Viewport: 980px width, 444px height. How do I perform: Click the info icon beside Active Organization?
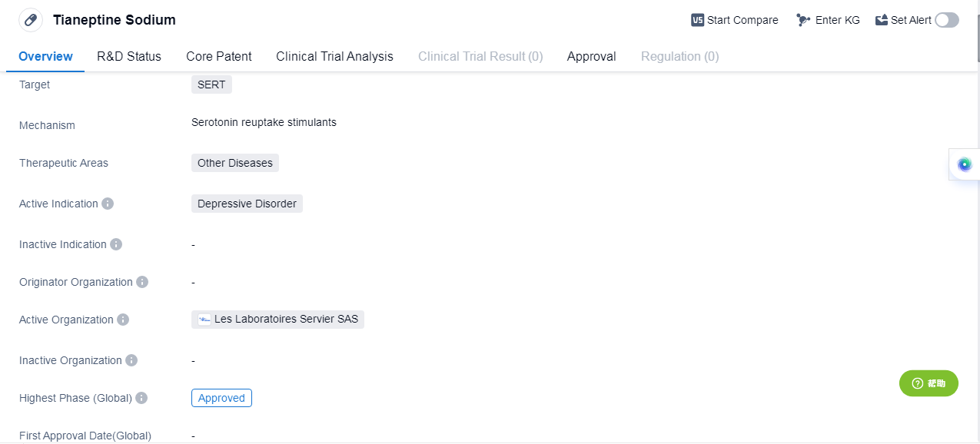(123, 320)
